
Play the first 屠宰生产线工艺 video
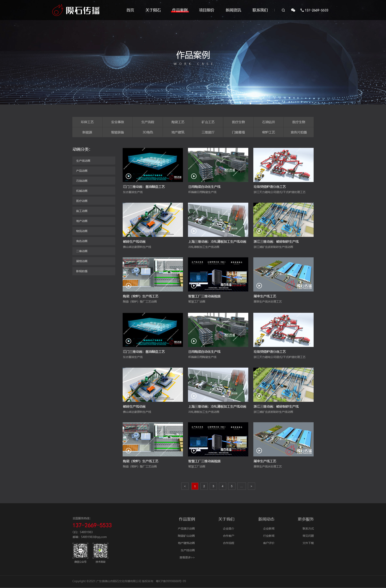coord(259,286)
